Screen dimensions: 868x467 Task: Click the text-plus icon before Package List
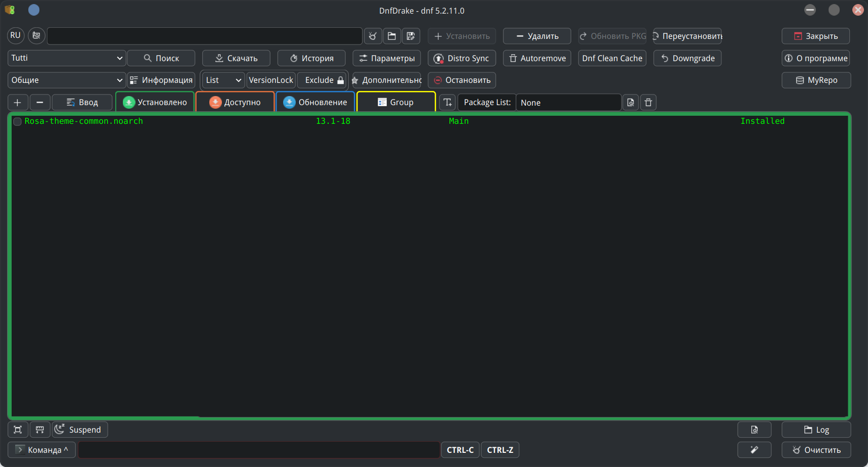pyautogui.click(x=448, y=102)
